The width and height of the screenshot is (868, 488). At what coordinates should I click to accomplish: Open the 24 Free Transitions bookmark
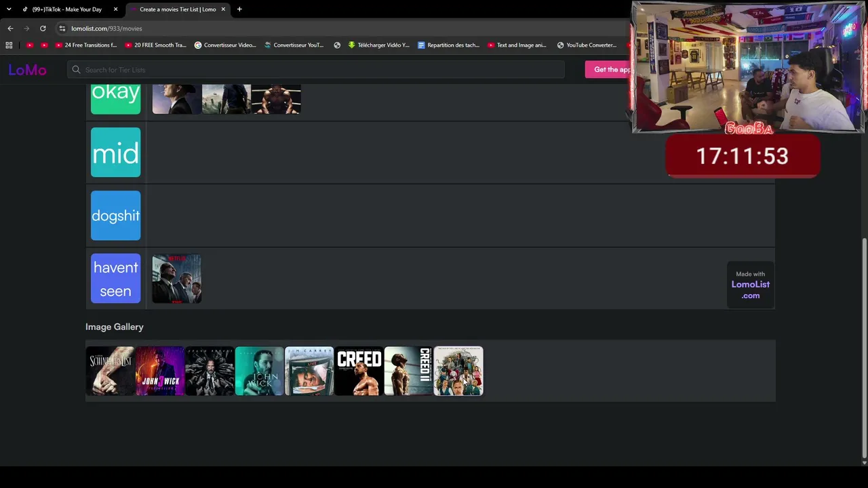[x=86, y=45]
